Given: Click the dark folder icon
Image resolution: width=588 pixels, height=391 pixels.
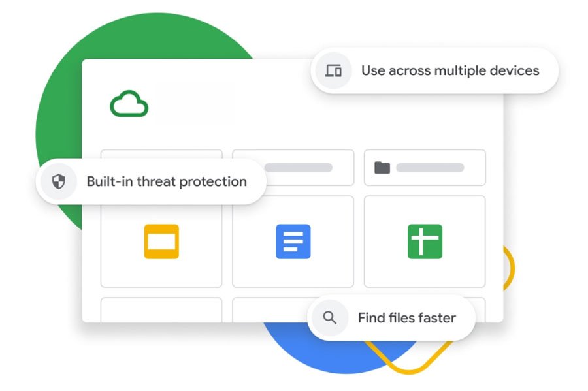Looking at the screenshot, I should 382,167.
